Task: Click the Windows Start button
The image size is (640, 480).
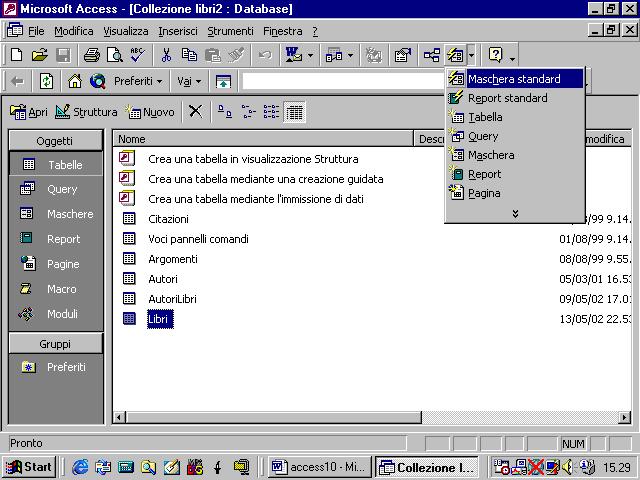Action: pyautogui.click(x=29, y=467)
